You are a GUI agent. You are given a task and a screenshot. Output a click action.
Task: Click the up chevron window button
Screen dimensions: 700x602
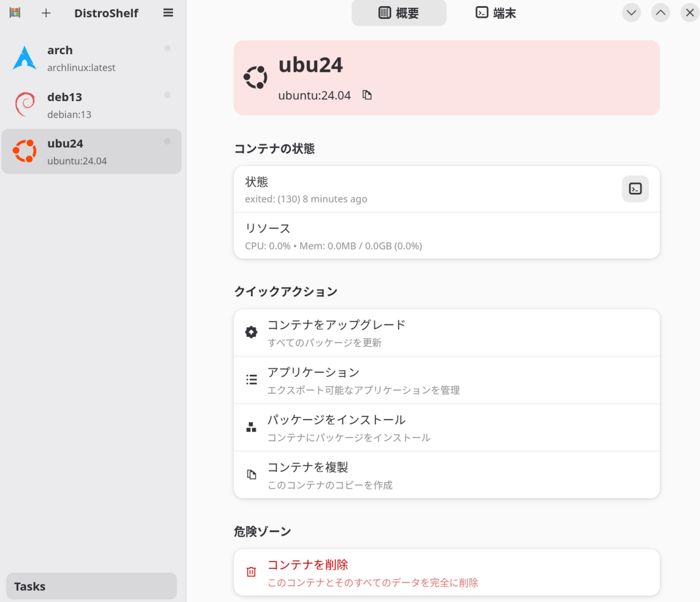pyautogui.click(x=660, y=13)
